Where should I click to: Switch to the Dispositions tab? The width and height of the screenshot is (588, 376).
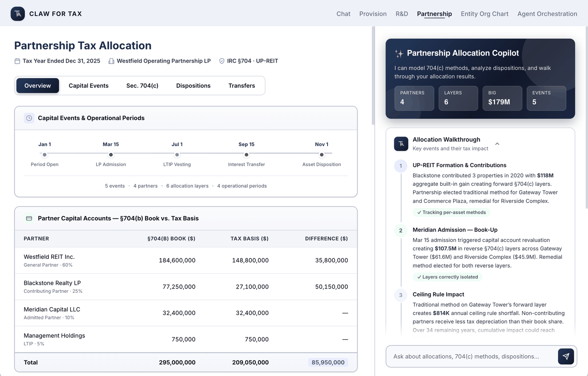click(x=193, y=86)
